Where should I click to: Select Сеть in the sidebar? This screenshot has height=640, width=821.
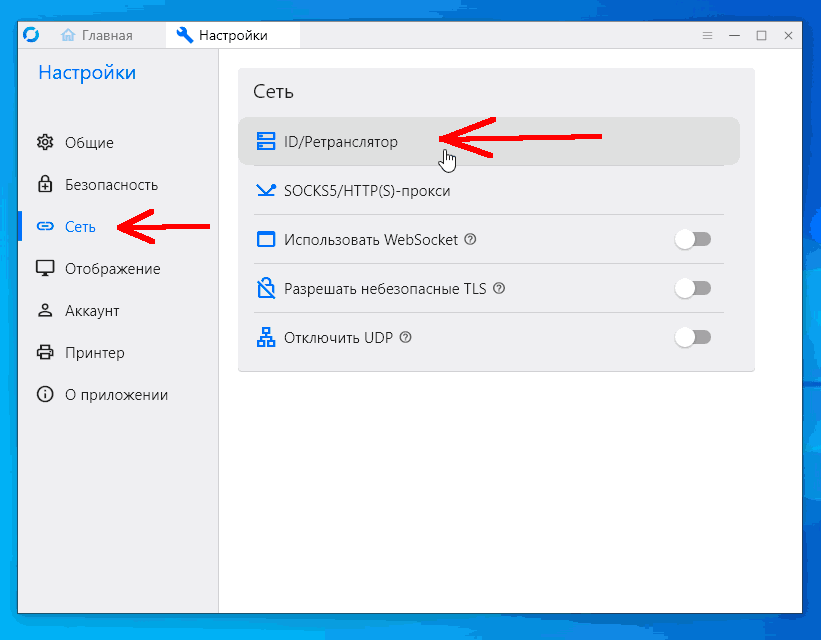point(118,226)
